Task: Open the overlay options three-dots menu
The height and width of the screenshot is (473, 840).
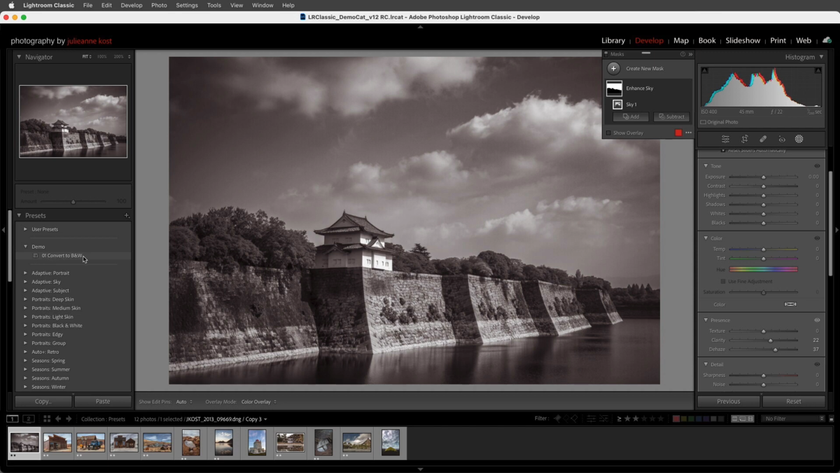Action: pos(688,132)
